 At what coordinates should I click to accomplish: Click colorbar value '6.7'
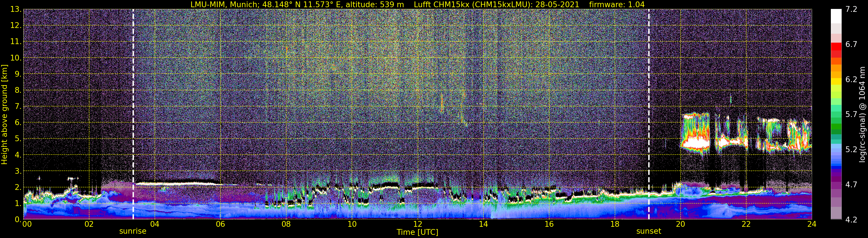(x=851, y=44)
